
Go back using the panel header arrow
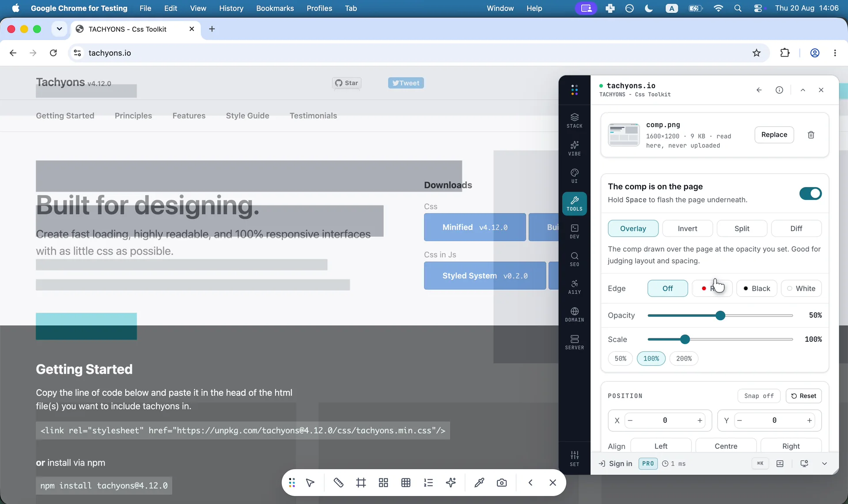759,90
